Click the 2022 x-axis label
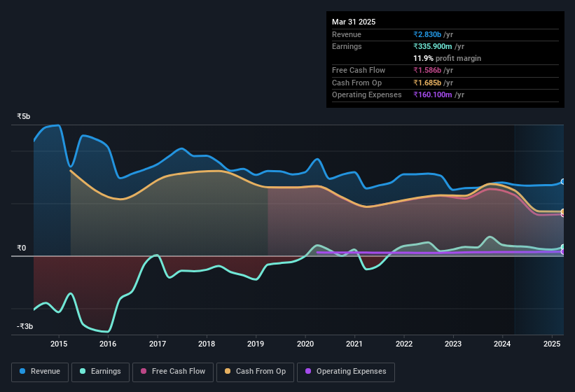575x392 pixels. click(403, 344)
